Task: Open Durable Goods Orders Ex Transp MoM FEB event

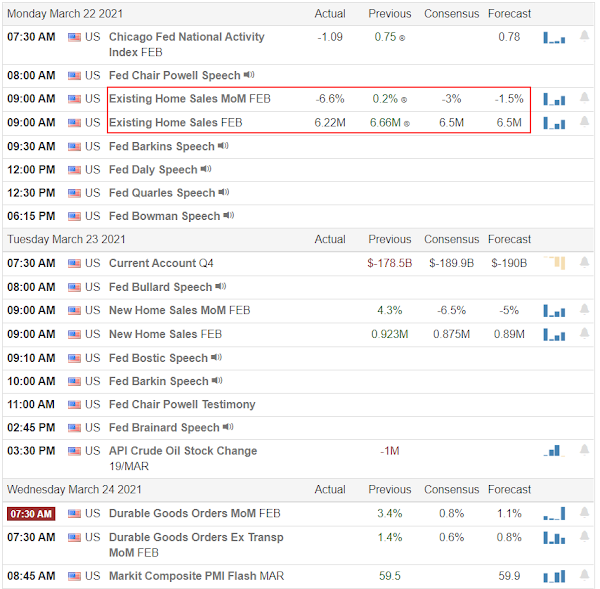Action: pos(196,545)
